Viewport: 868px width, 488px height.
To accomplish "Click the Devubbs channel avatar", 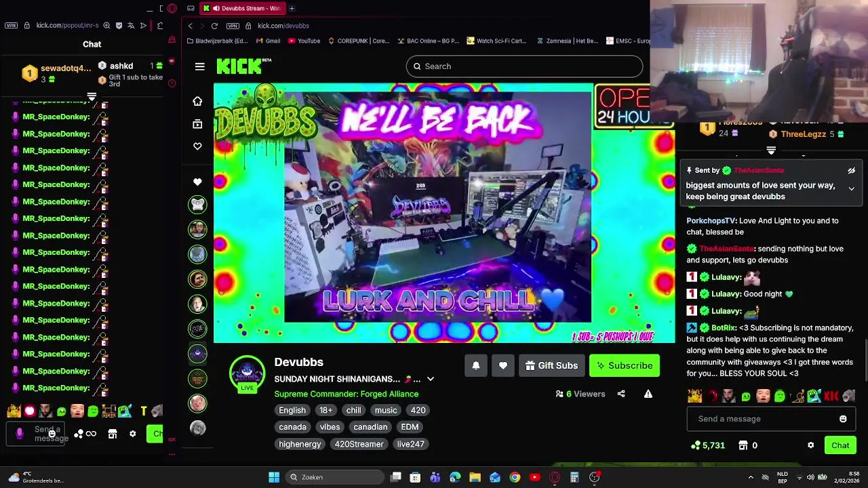I will [x=247, y=372].
